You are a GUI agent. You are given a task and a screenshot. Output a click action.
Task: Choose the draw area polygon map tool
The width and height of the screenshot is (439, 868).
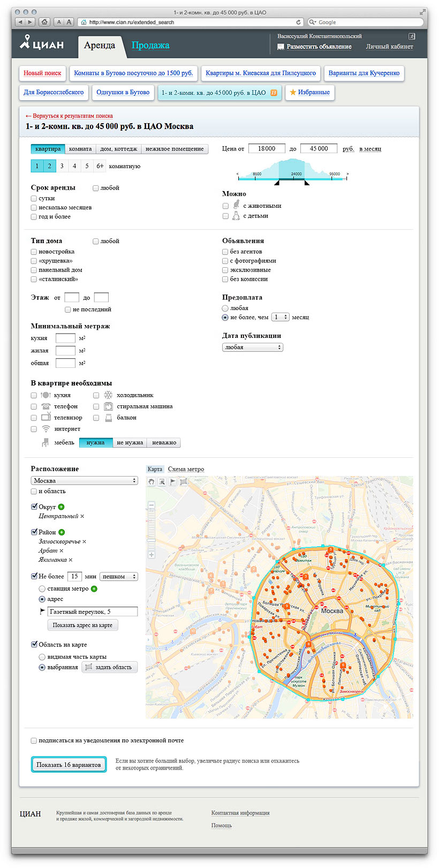tap(184, 482)
